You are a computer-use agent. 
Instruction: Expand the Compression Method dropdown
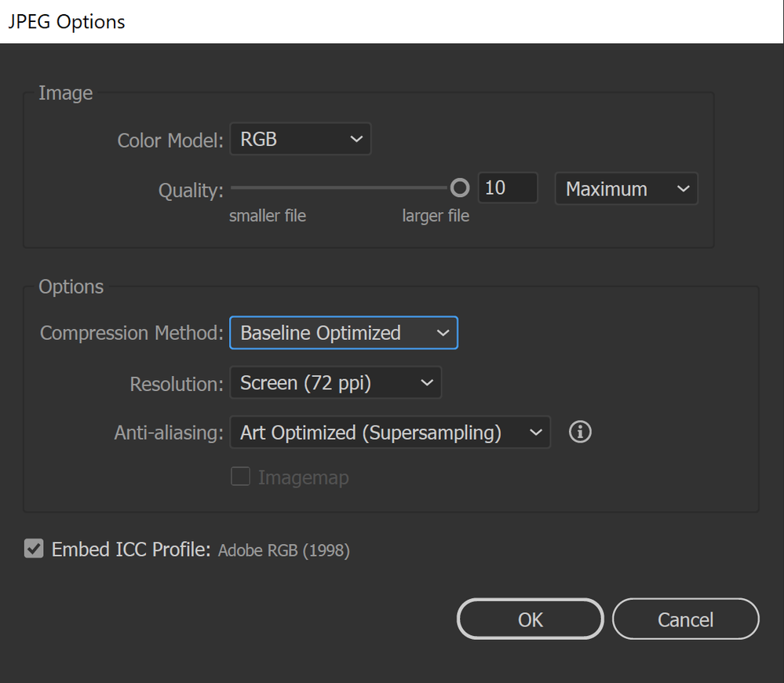pyautogui.click(x=343, y=333)
